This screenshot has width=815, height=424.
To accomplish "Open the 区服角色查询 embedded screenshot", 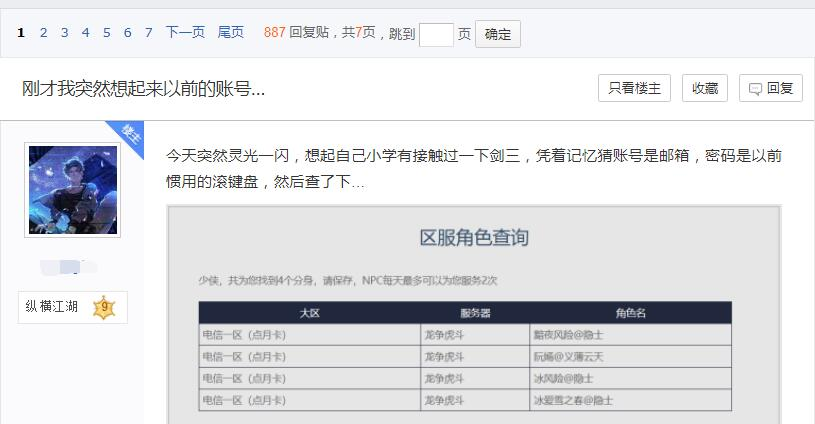I will tap(474, 314).
